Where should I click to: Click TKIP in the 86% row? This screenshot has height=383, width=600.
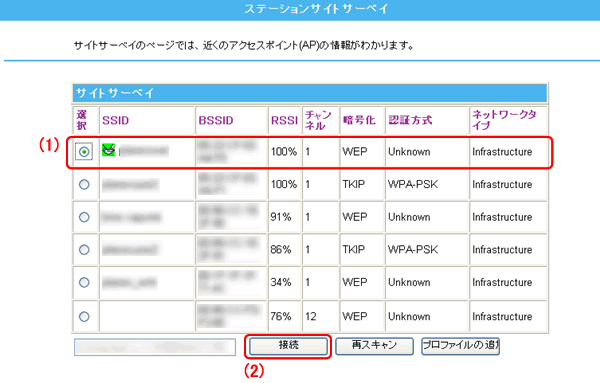pos(354,249)
